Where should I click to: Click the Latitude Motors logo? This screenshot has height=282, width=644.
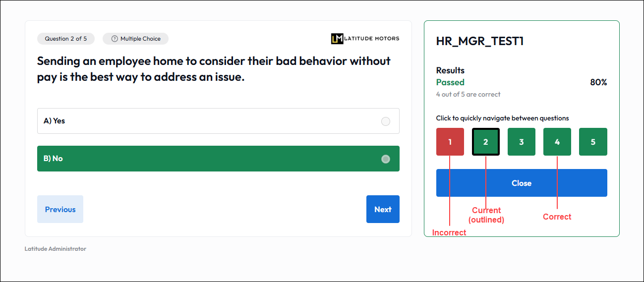(x=365, y=39)
